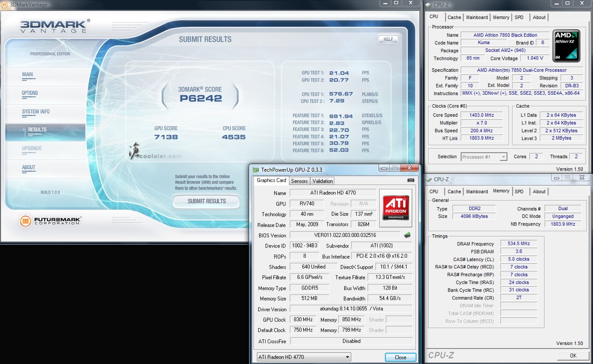Open the SPD tab in bottom CPU-Z
The image size is (593, 364).
[x=519, y=192]
